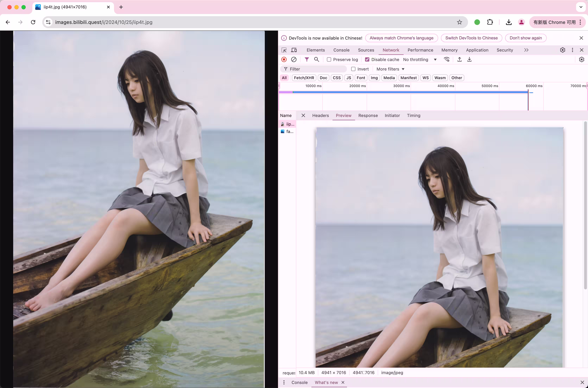The image size is (588, 388).
Task: Switch to Elements panel
Action: [315, 50]
